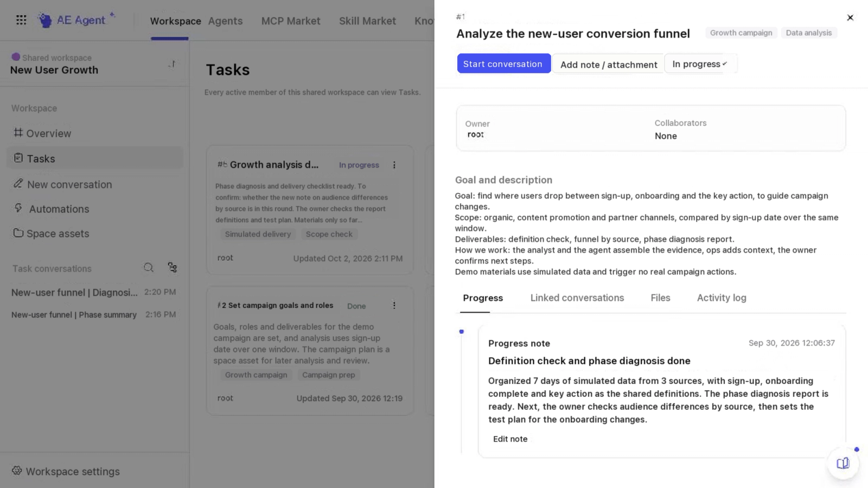Click Updated Oct 2, 2026 2:11 PM text
This screenshot has height=488, width=868.
point(348,259)
